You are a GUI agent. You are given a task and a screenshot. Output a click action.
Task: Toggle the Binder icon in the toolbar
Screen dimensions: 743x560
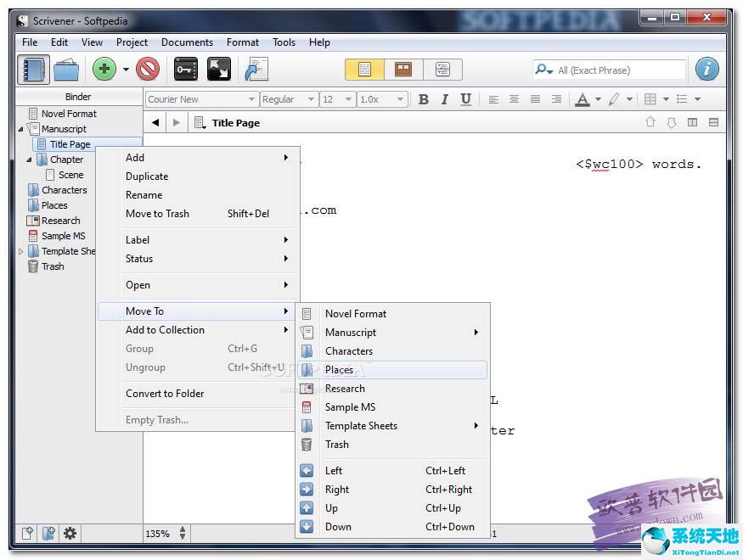click(x=33, y=70)
